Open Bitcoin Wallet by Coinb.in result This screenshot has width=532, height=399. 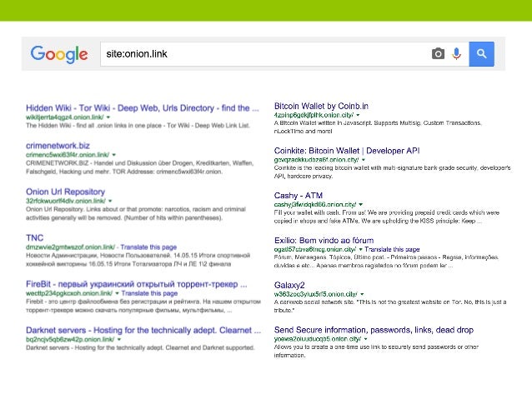click(321, 106)
